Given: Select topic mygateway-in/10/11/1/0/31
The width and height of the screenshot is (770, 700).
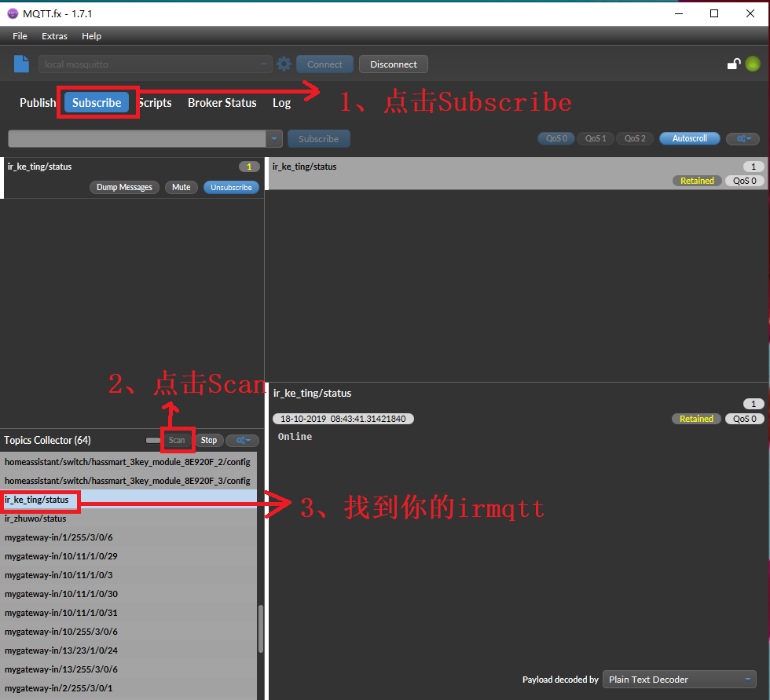Looking at the screenshot, I should tap(128, 613).
